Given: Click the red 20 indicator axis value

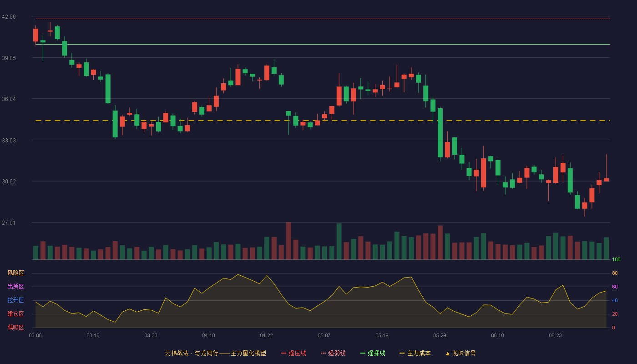Looking at the screenshot, I should tap(615, 314).
